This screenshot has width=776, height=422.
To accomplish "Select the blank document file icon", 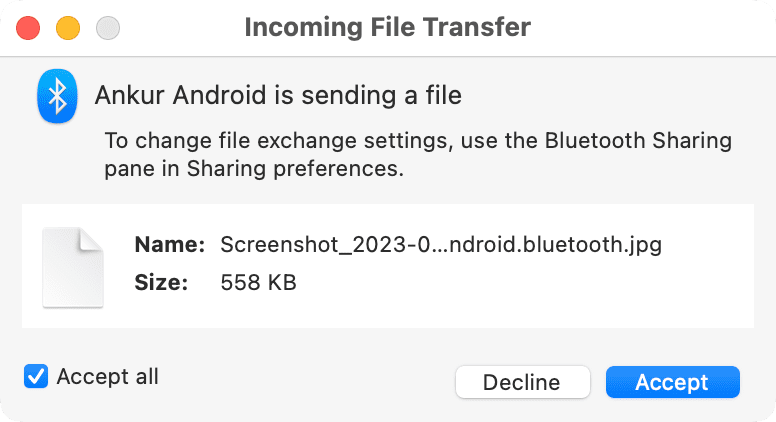I will (73, 268).
